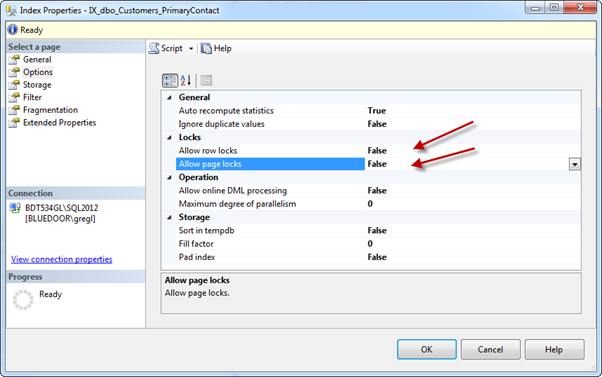Click the Fill factor value 0
Viewport: 602px width, 377px height.
click(370, 244)
